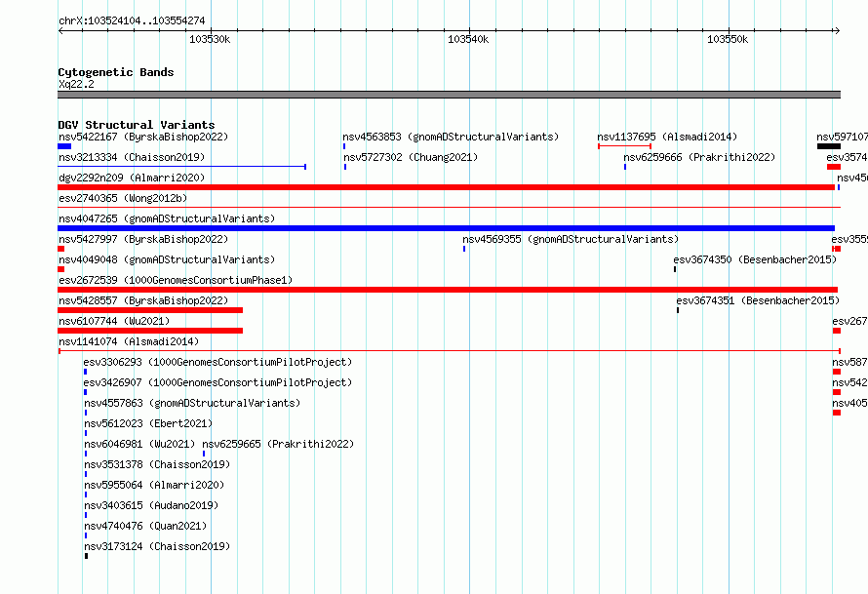Open nsv4049048 (gnomADStructuralVariants) label
The width and height of the screenshot is (868, 594).
click(x=167, y=259)
